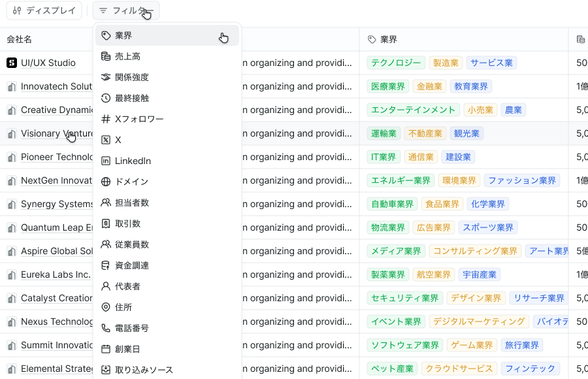
Task: Open UI/UX Studio company link
Action: 48,63
